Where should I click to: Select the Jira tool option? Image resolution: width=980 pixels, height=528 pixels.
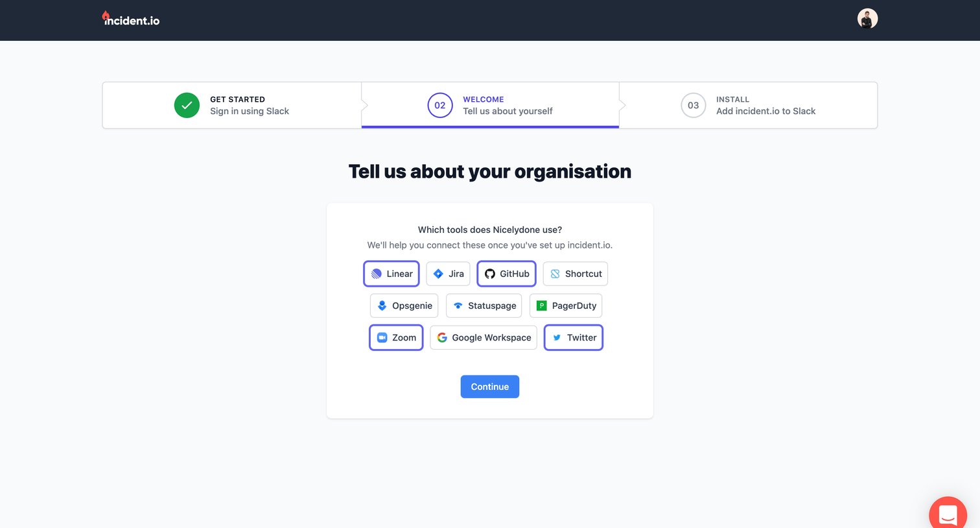(x=448, y=274)
